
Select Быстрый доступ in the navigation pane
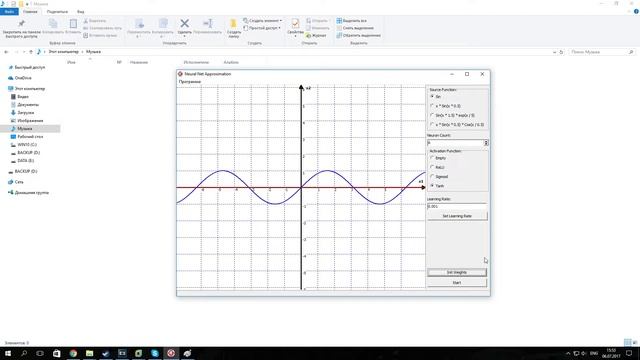tap(29, 67)
